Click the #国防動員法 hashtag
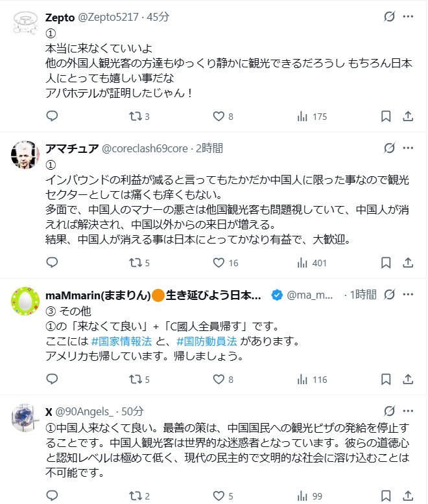 point(206,341)
